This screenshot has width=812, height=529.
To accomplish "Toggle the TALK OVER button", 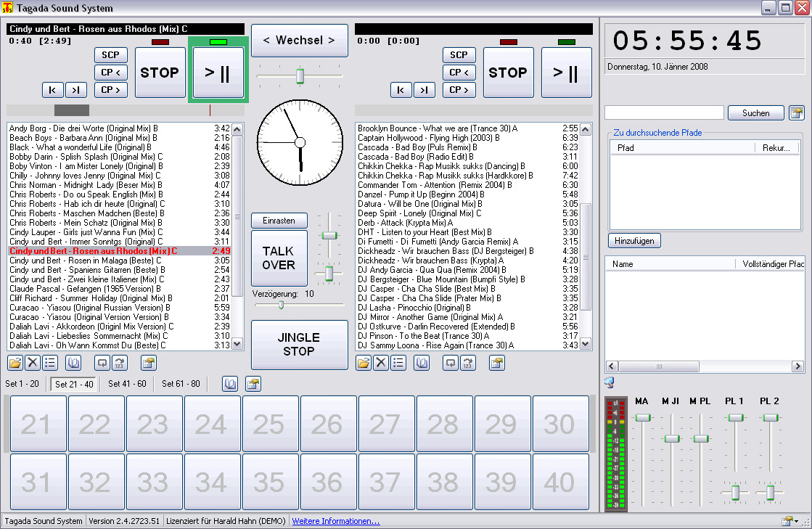I will (x=279, y=258).
